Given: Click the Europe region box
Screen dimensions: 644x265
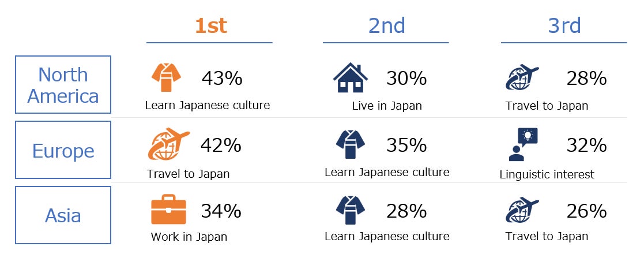Looking at the screenshot, I should click(63, 151).
